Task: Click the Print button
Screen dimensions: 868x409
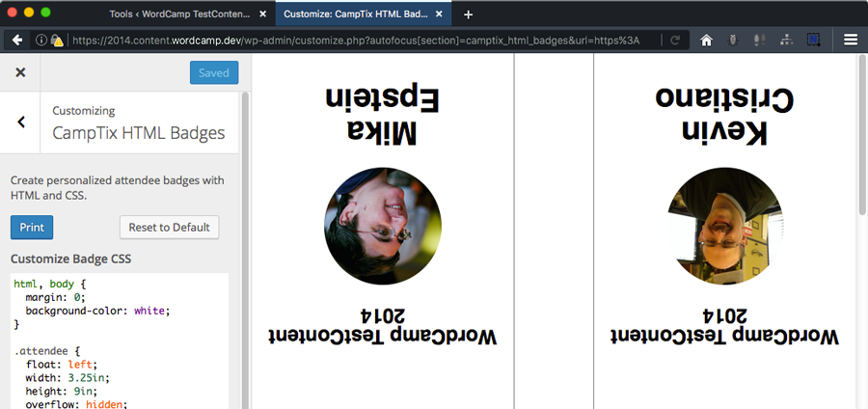Action: (x=32, y=228)
